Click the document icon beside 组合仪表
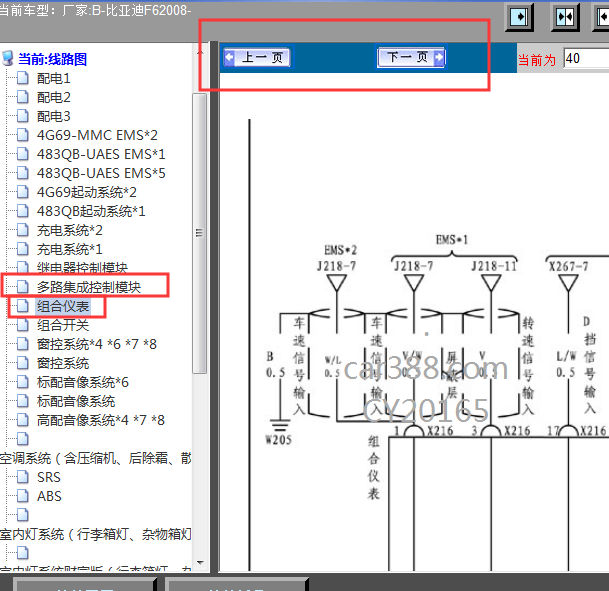Image resolution: width=609 pixels, height=591 pixels. (23, 306)
